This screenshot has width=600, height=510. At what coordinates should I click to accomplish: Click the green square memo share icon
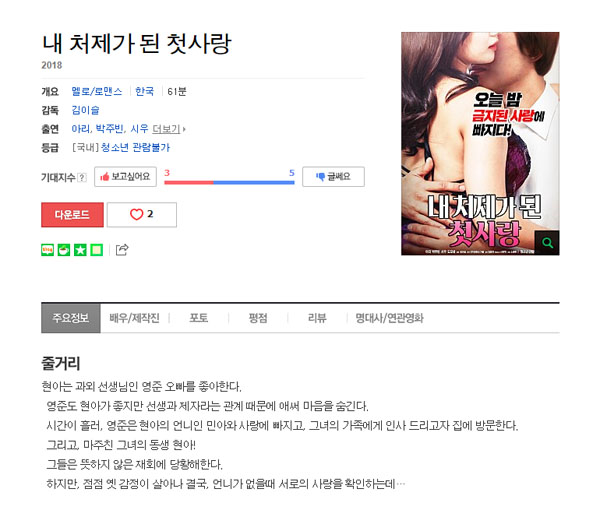(x=96, y=250)
